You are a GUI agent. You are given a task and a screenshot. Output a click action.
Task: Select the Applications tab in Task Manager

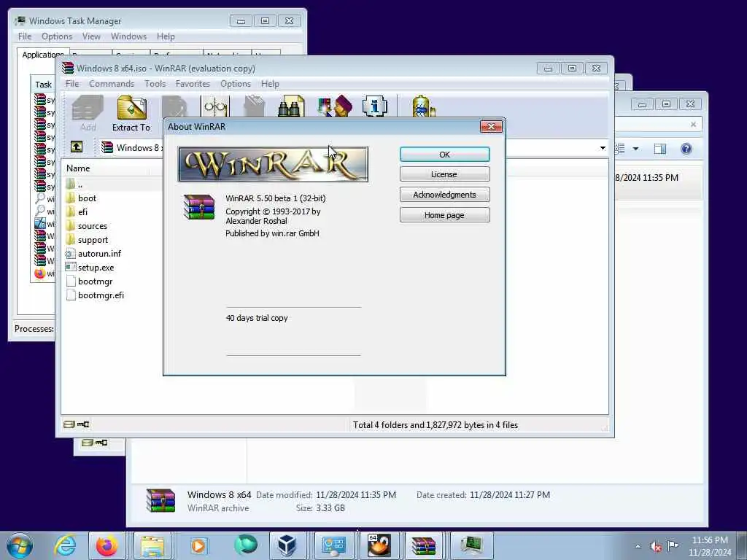coord(43,55)
